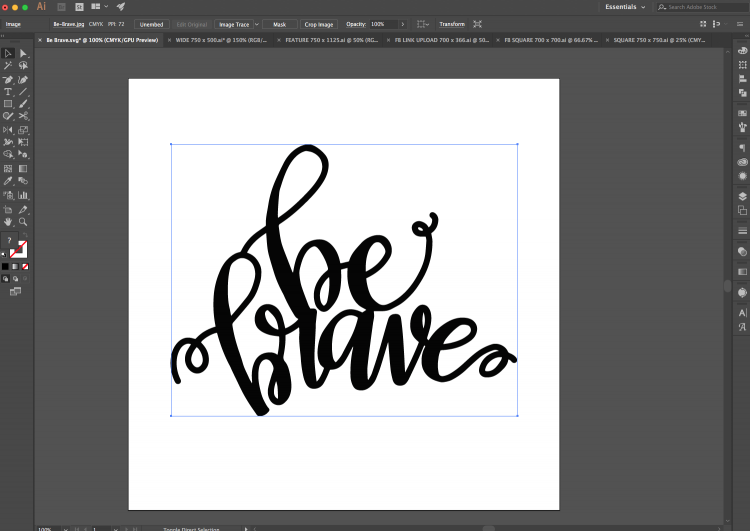Choose the Magic Wand tool
750x531 pixels.
click(8, 66)
